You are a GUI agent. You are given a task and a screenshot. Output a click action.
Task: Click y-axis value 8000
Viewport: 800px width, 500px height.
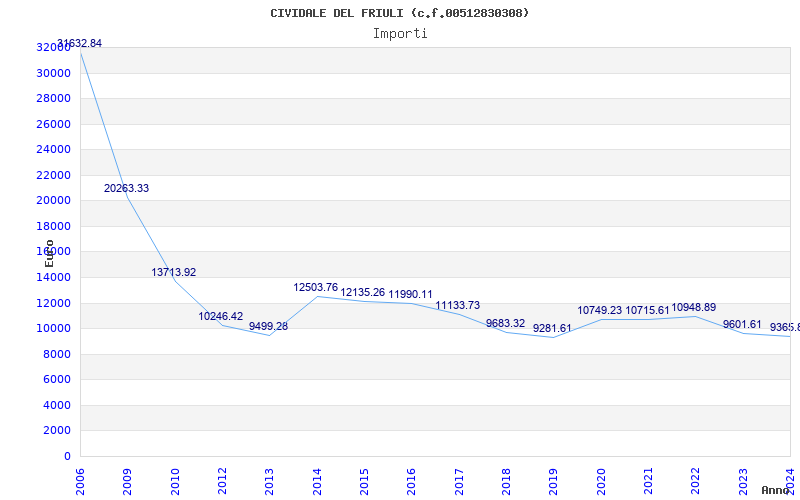pyautogui.click(x=57, y=354)
